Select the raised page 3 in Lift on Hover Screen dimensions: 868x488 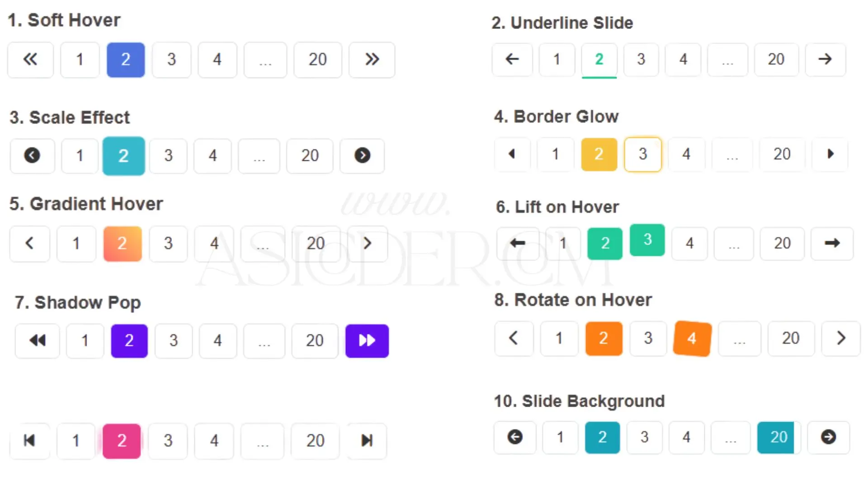[x=647, y=239]
